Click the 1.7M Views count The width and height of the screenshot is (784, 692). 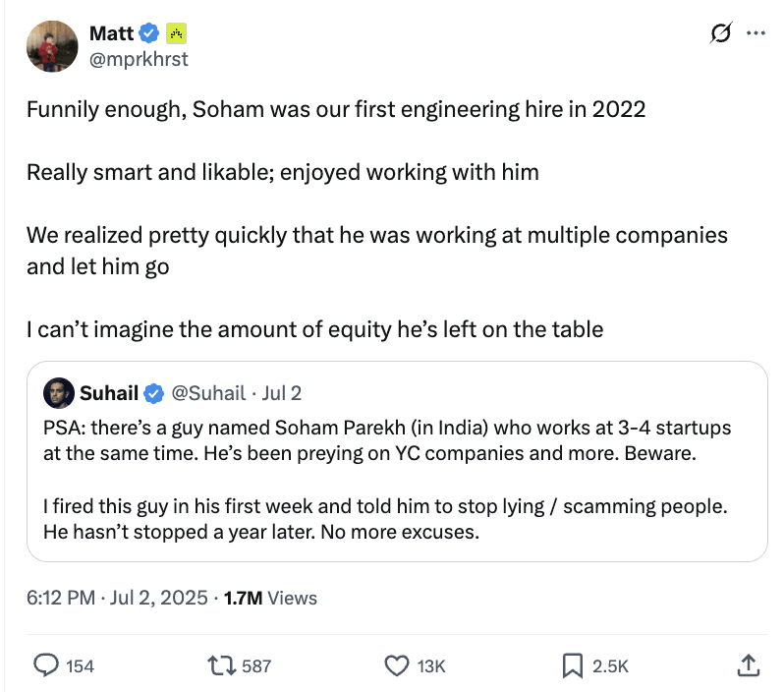coord(270,598)
